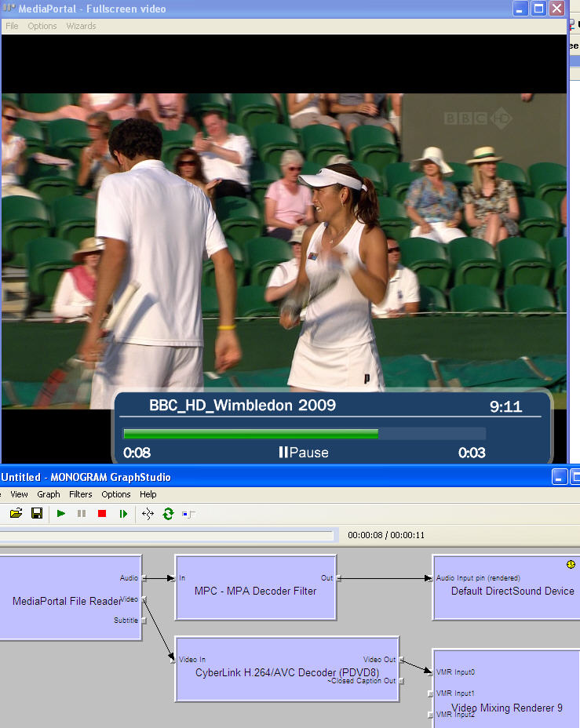The width and height of the screenshot is (580, 728).
Task: Select the CyberLink H.264/AVC Decoder node
Action: 286,672
